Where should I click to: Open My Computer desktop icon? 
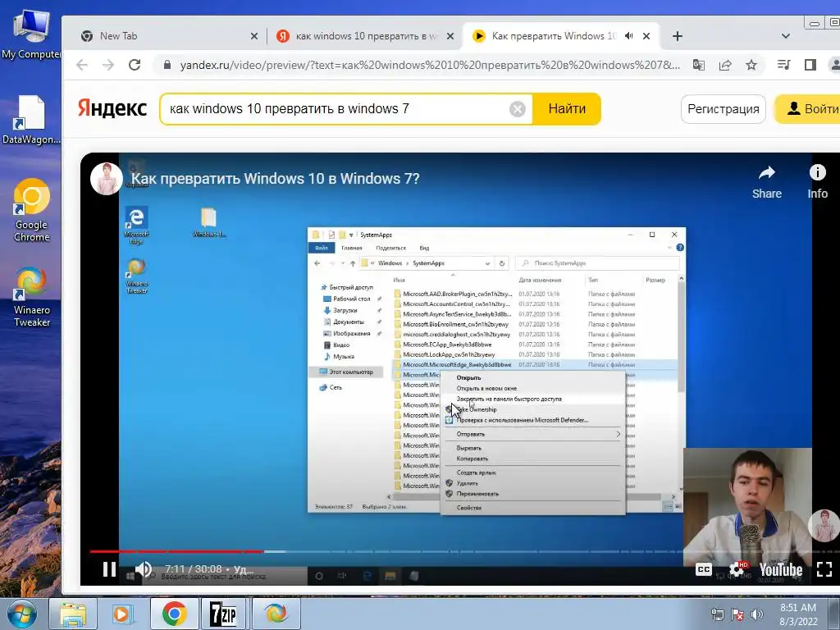coord(31,34)
